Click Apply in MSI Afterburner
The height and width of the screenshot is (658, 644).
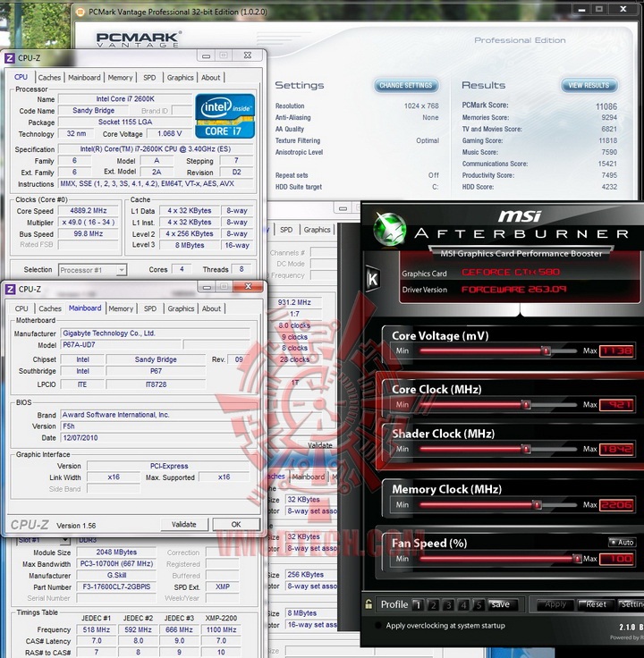555,604
